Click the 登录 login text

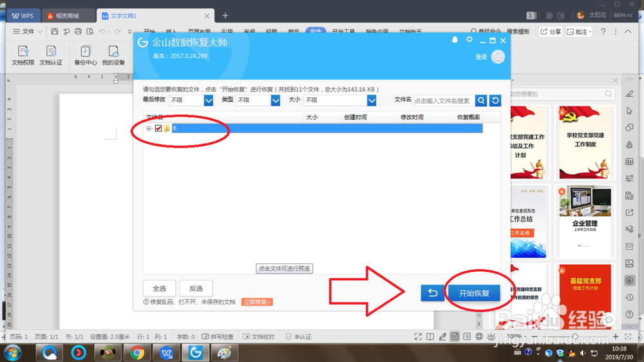(x=481, y=57)
